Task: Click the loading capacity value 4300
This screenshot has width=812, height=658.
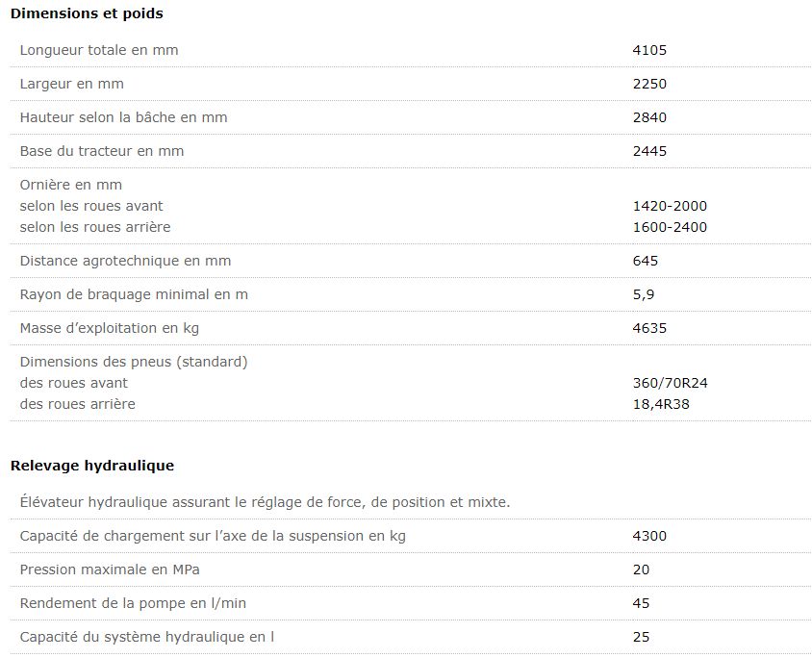Action: pyautogui.click(x=649, y=536)
